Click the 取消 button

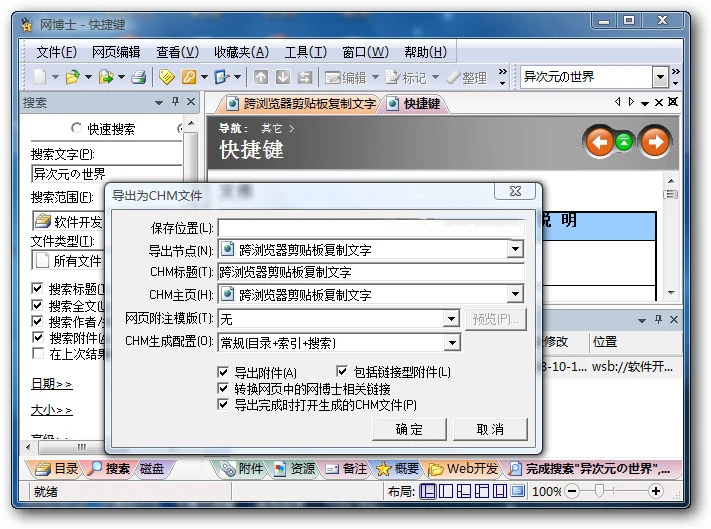(490, 429)
